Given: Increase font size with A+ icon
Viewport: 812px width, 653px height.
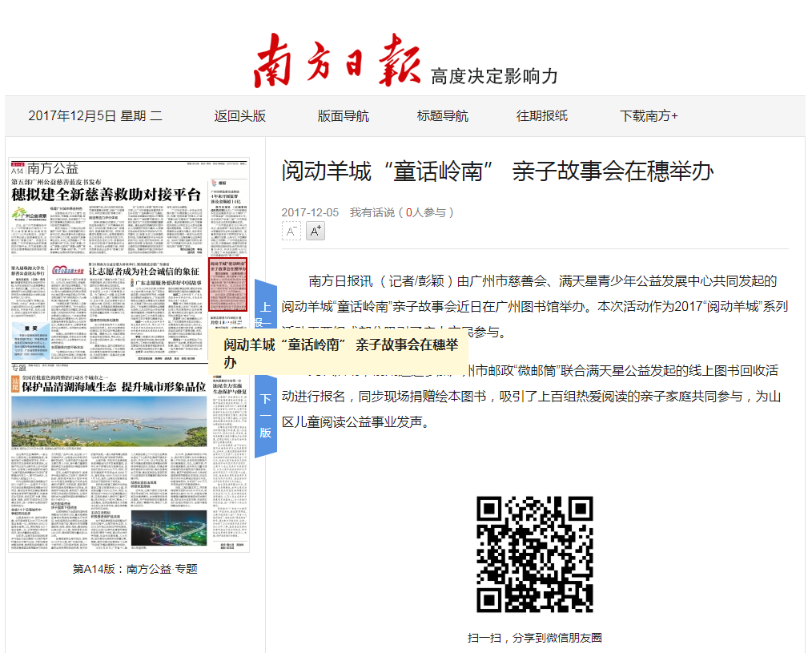Looking at the screenshot, I should 316,231.
